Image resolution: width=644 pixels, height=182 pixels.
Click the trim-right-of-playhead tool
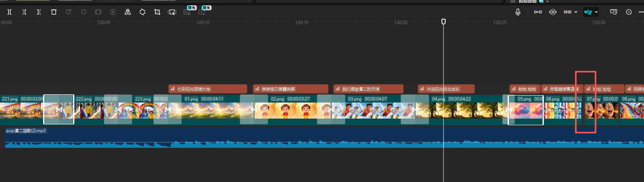39,12
